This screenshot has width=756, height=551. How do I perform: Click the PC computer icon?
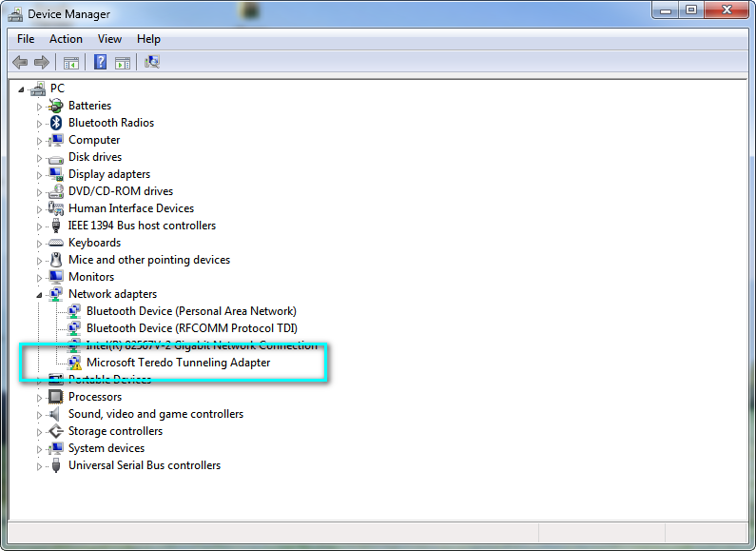click(x=38, y=89)
